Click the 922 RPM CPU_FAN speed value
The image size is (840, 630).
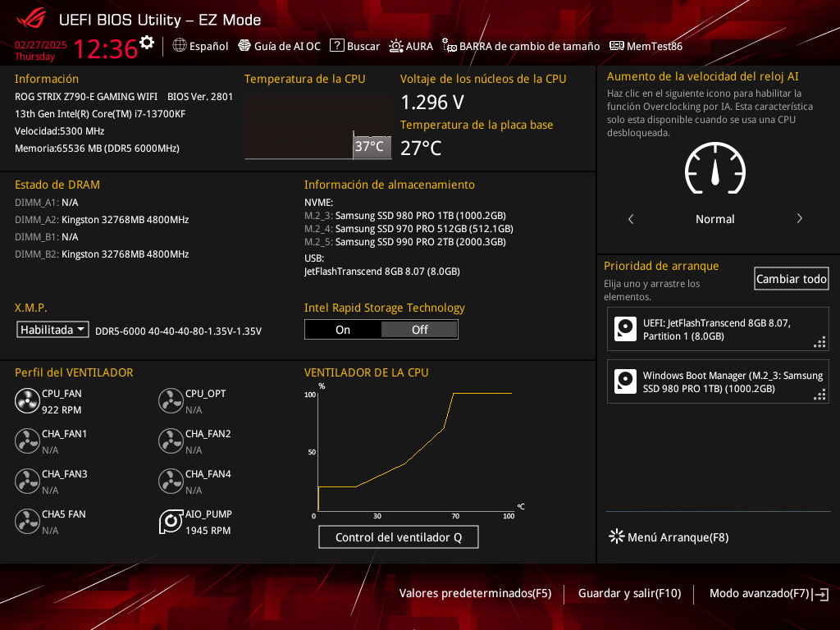click(62, 410)
